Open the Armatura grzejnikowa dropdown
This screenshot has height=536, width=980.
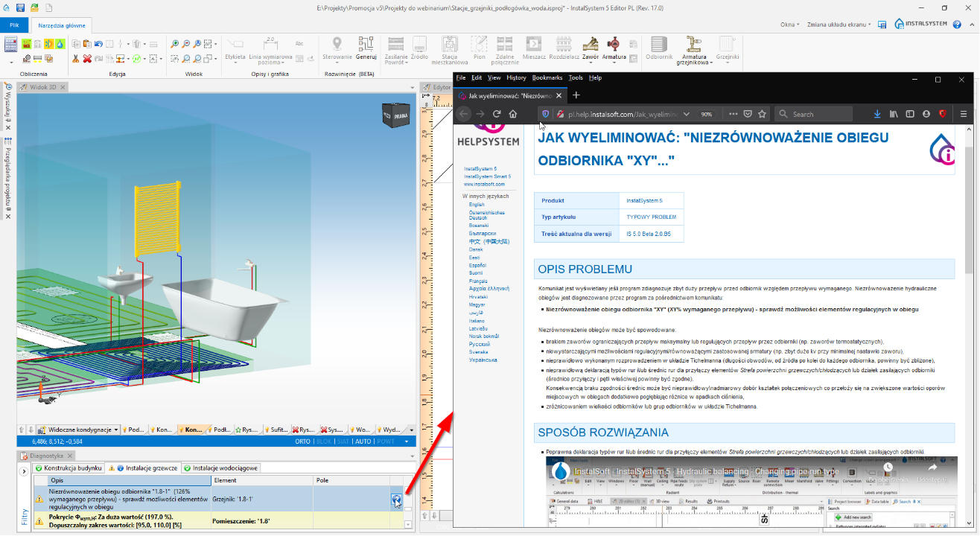click(x=696, y=51)
